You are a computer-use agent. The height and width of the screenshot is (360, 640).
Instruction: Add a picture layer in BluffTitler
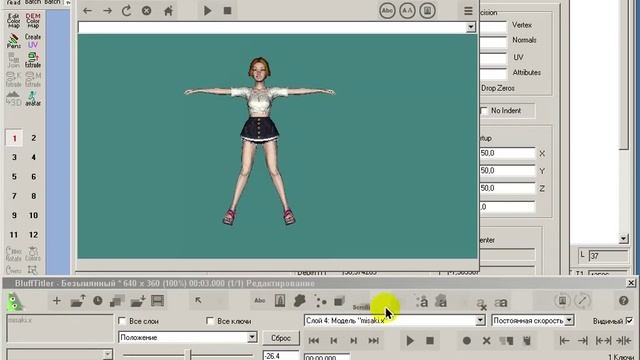click(280, 301)
